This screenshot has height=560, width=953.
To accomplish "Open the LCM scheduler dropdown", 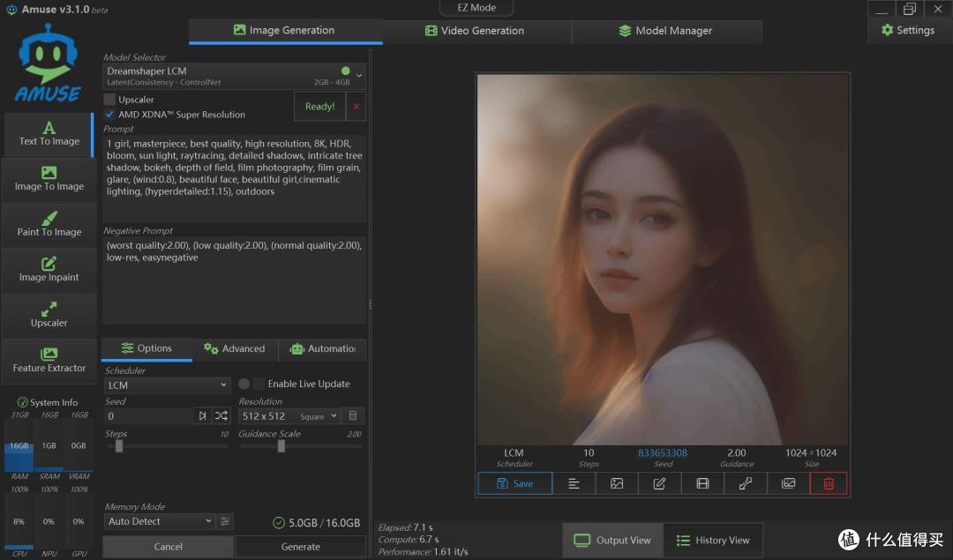I will pos(167,385).
